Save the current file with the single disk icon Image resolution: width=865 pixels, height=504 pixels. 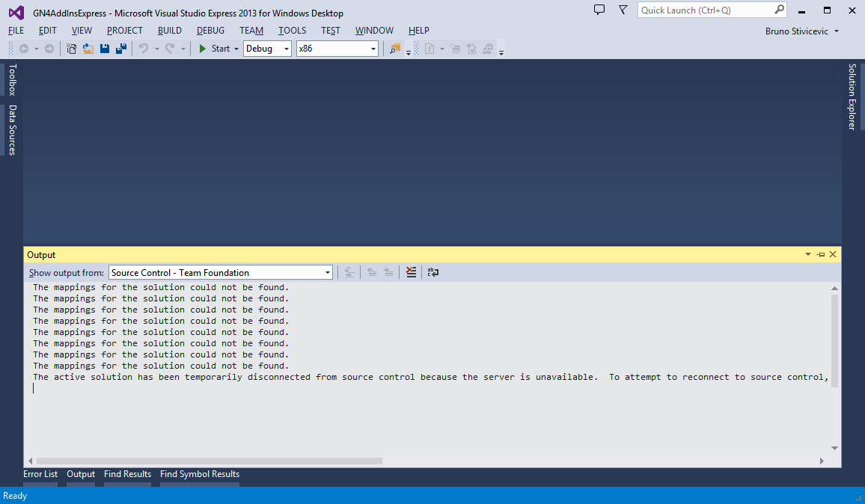pyautogui.click(x=104, y=49)
